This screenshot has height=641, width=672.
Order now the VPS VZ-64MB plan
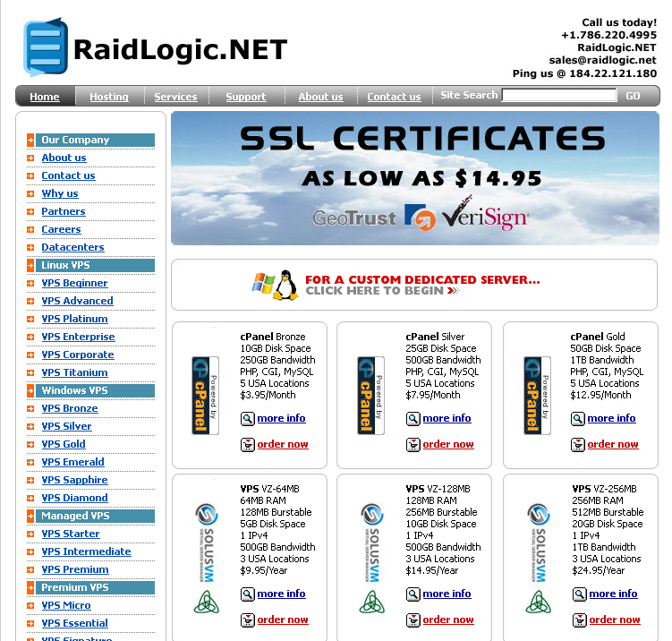tap(283, 620)
